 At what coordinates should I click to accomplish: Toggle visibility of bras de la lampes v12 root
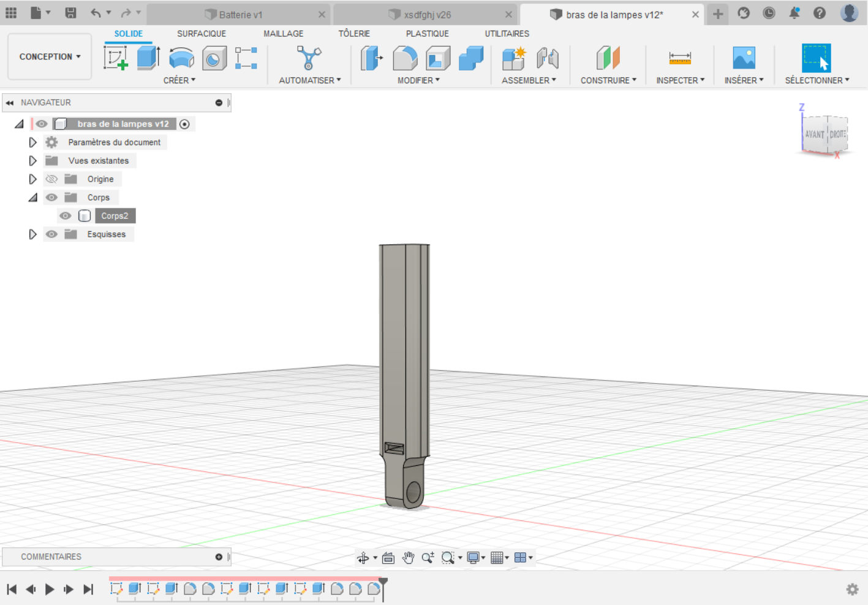click(x=41, y=124)
